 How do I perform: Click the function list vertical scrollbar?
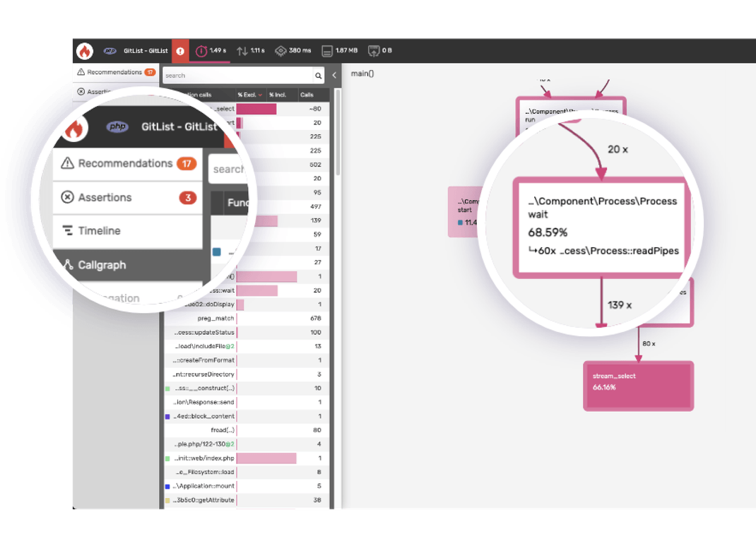coord(338,133)
